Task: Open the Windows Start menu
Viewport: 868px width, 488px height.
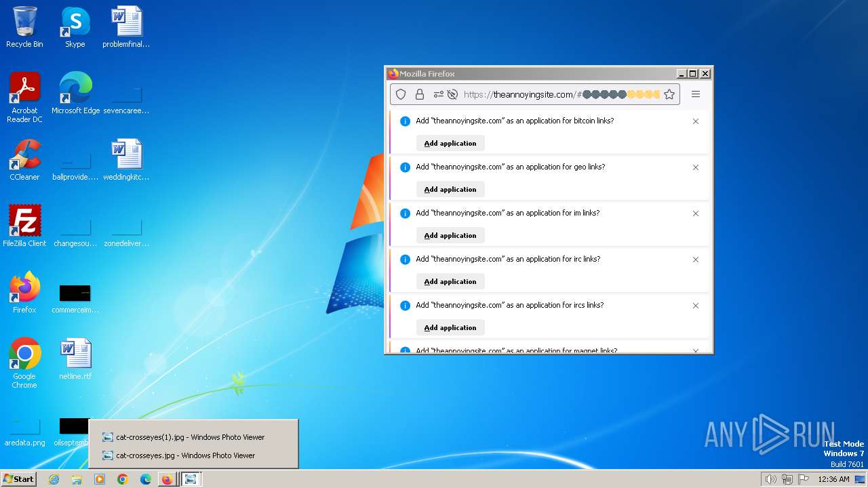Action: click(x=18, y=479)
